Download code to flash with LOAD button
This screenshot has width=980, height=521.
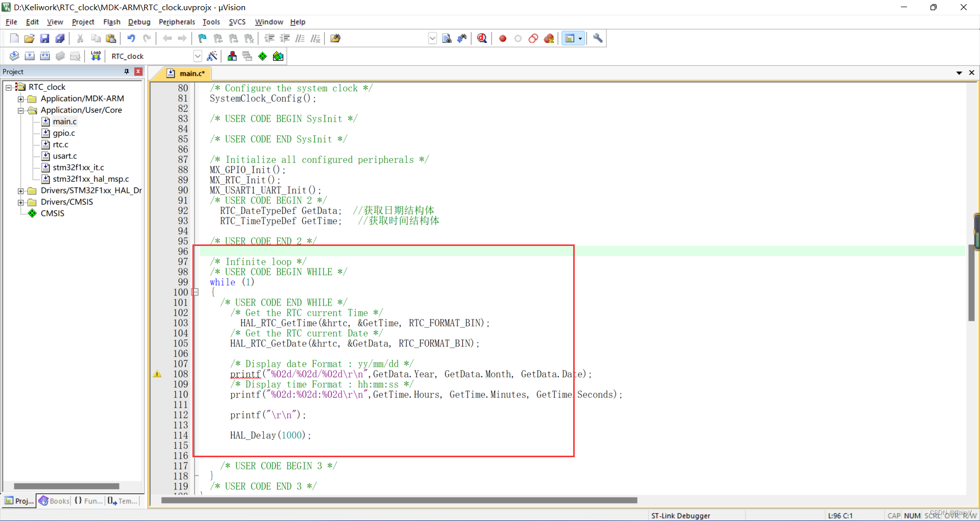tap(95, 56)
